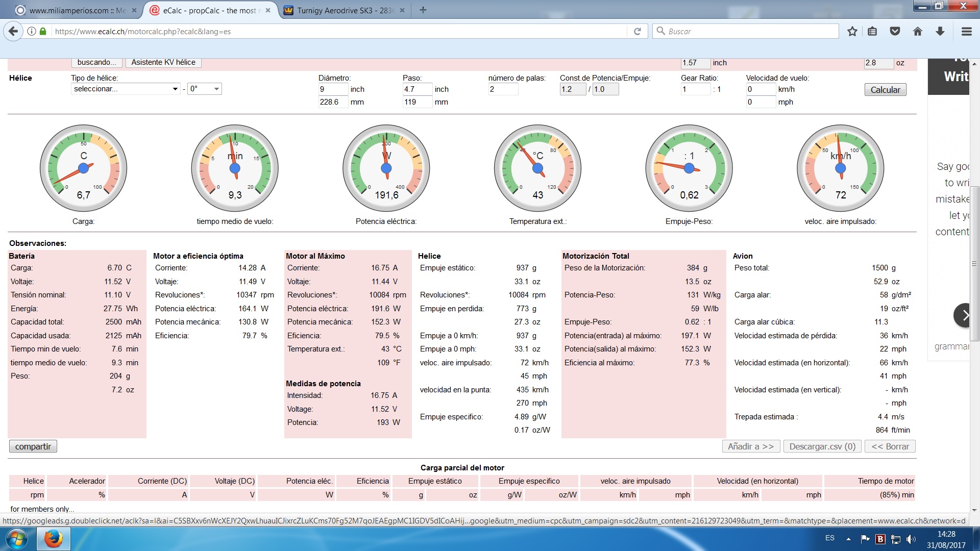This screenshot has width=980, height=551.
Task: Open the downloads arrow icon
Action: [x=940, y=32]
